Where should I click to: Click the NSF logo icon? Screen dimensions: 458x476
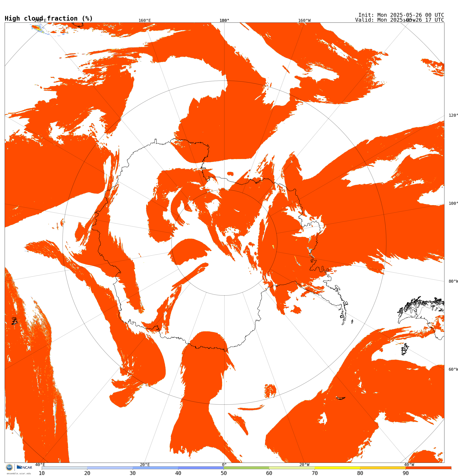click(9, 467)
